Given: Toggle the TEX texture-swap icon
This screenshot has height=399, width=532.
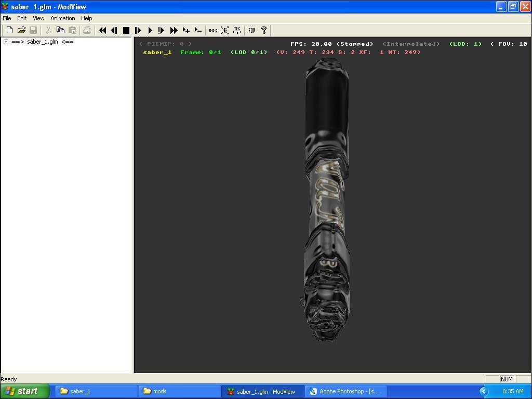Looking at the screenshot, I should [x=237, y=31].
